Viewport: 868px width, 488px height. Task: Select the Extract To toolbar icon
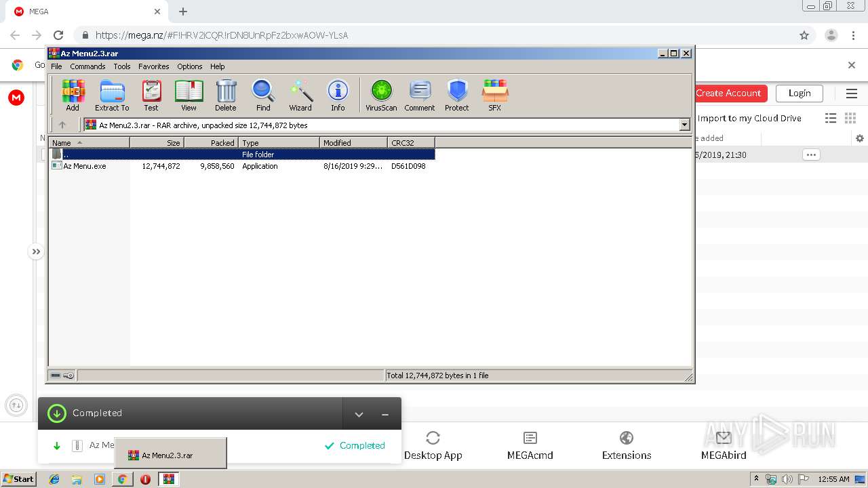112,95
